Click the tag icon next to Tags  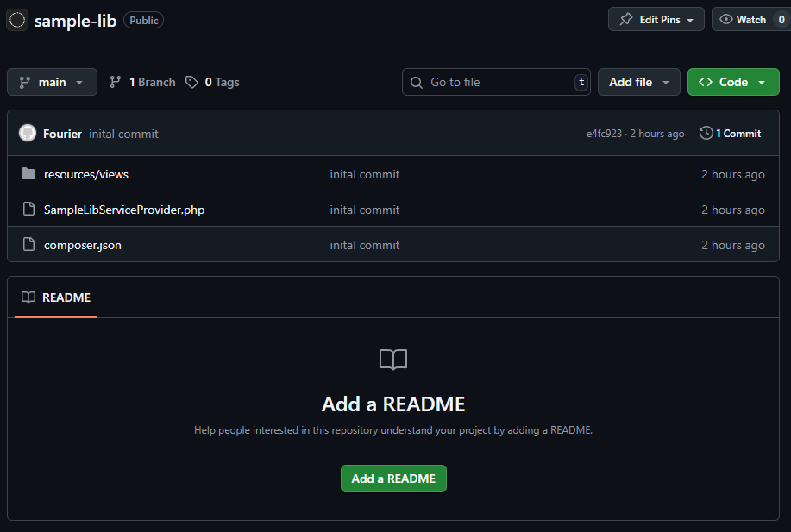[191, 82]
